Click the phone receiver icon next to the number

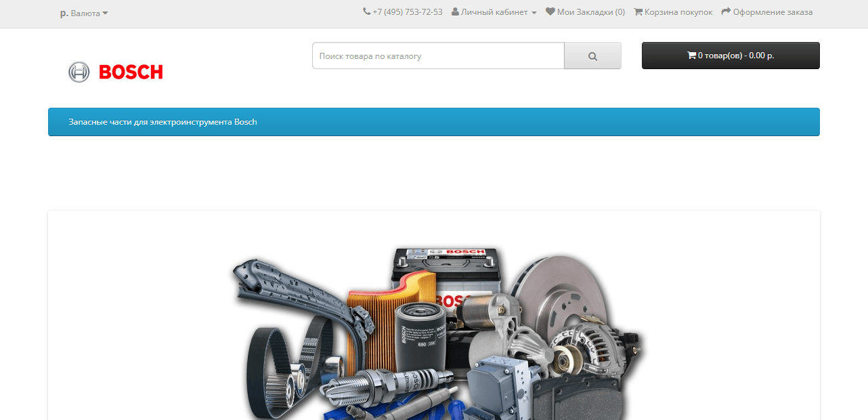(x=366, y=12)
